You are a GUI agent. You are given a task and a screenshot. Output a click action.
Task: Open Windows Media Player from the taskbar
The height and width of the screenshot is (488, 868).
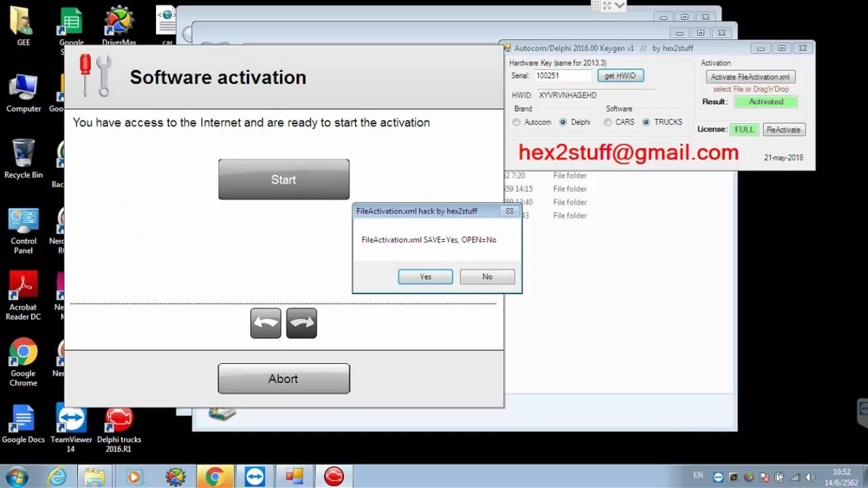coord(134,476)
